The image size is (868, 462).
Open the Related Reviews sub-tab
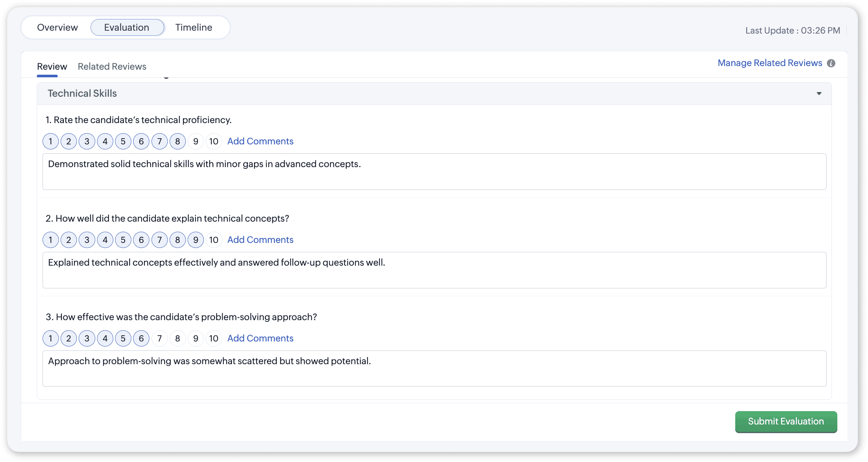pyautogui.click(x=112, y=66)
